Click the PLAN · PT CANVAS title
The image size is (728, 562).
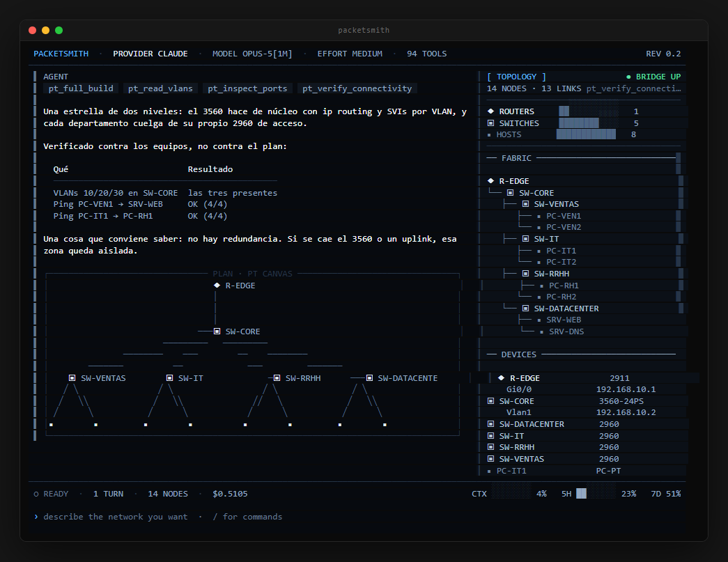tap(253, 274)
